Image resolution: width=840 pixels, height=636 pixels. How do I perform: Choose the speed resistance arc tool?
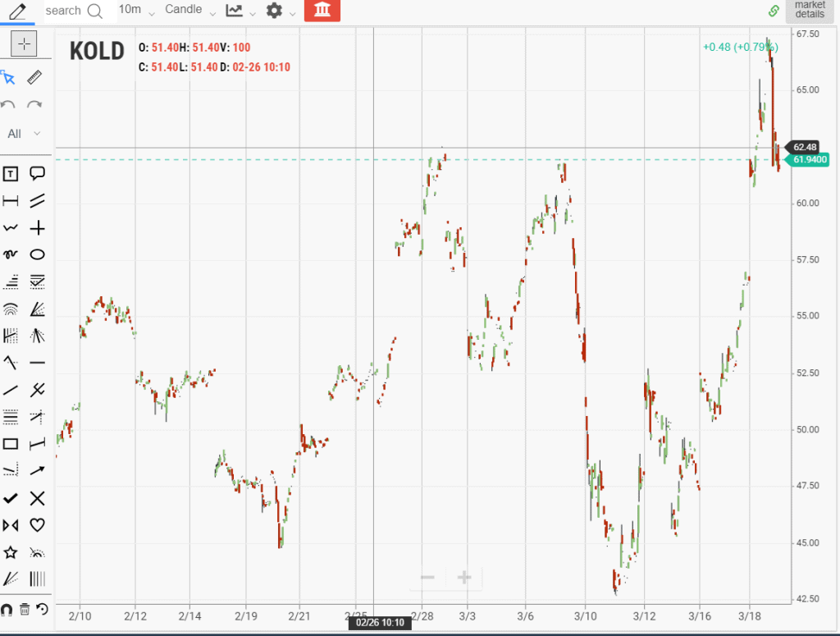37,552
